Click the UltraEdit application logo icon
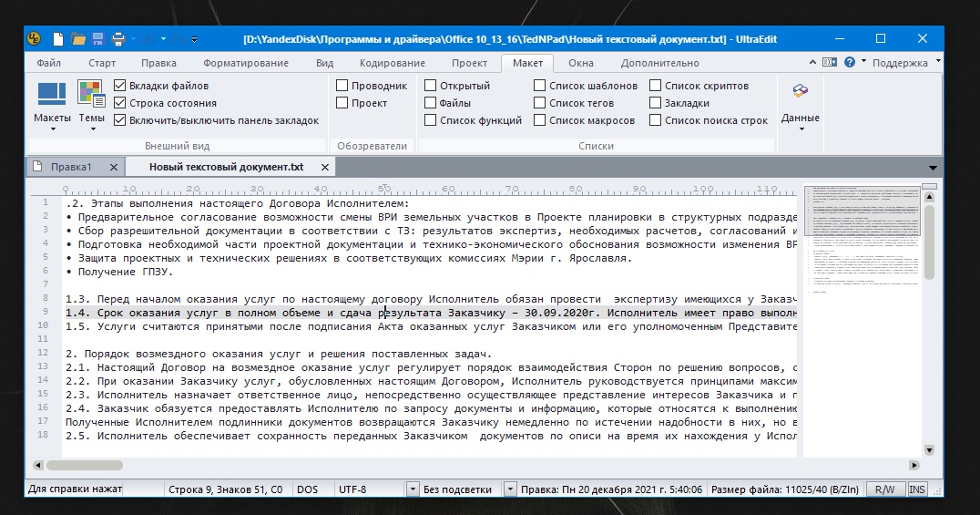Viewport: 980px width, 515px height. [35, 39]
